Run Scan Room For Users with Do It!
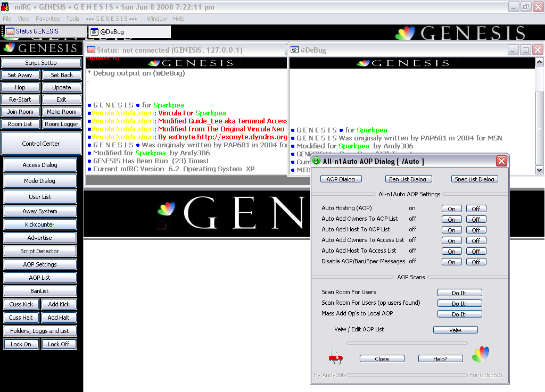 tap(459, 293)
